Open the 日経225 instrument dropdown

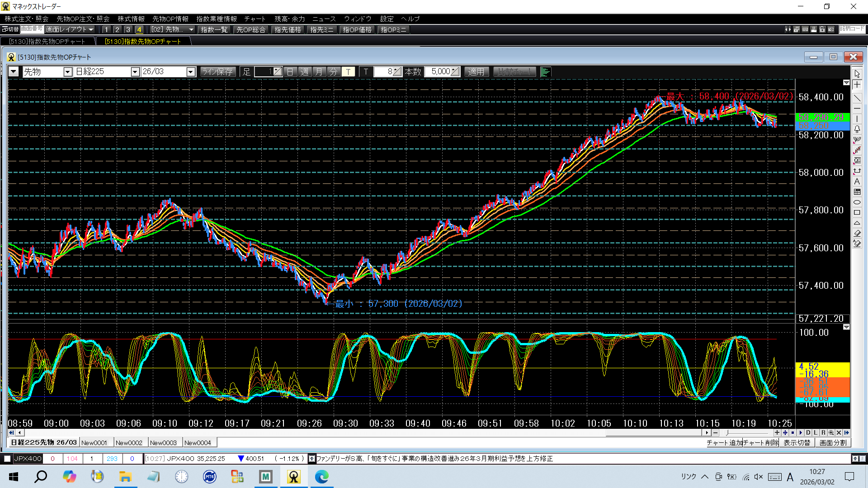(x=135, y=72)
